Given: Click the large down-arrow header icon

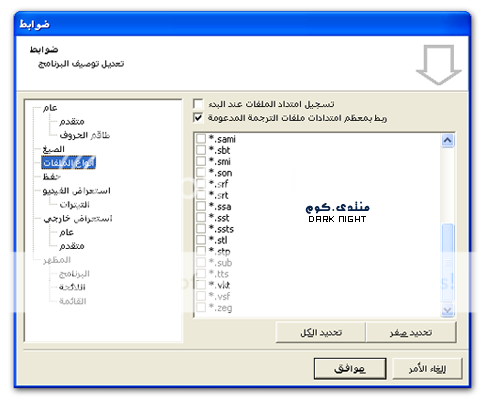Looking at the screenshot, I should [x=439, y=65].
